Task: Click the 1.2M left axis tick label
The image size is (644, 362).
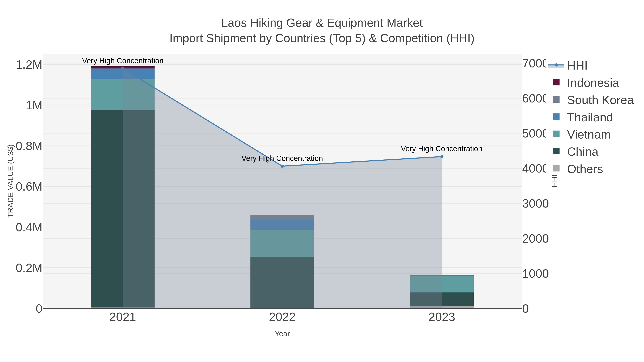Action: pos(29,65)
